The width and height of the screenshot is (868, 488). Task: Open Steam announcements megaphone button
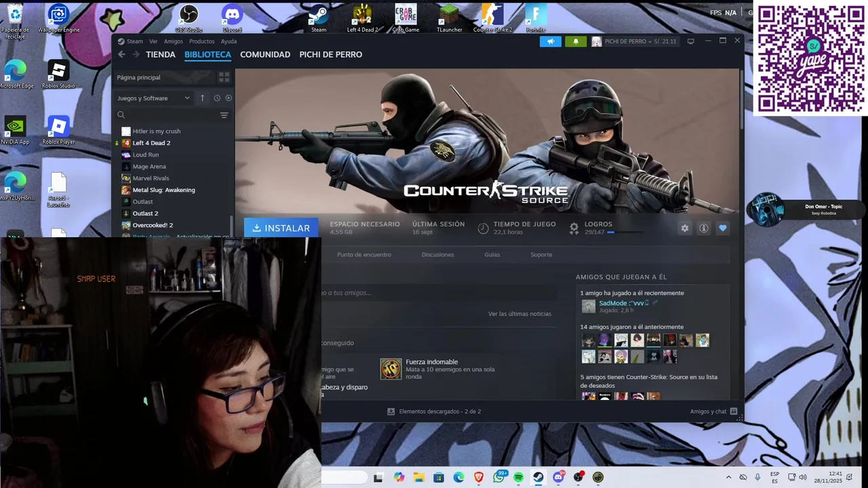click(551, 41)
